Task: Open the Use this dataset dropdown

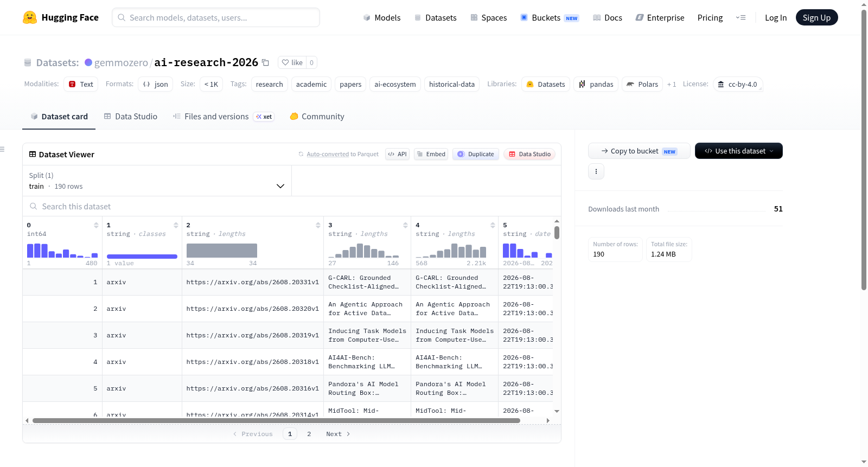Action: point(739,151)
